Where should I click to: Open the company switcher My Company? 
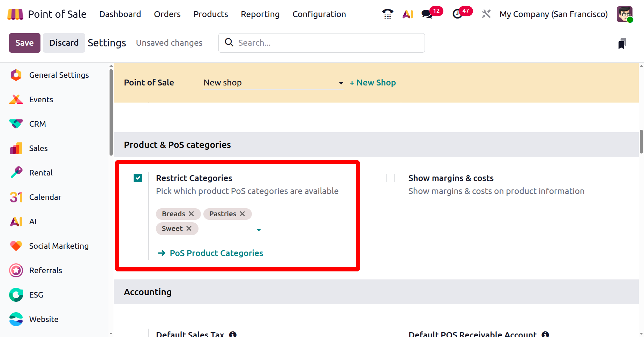pyautogui.click(x=553, y=14)
